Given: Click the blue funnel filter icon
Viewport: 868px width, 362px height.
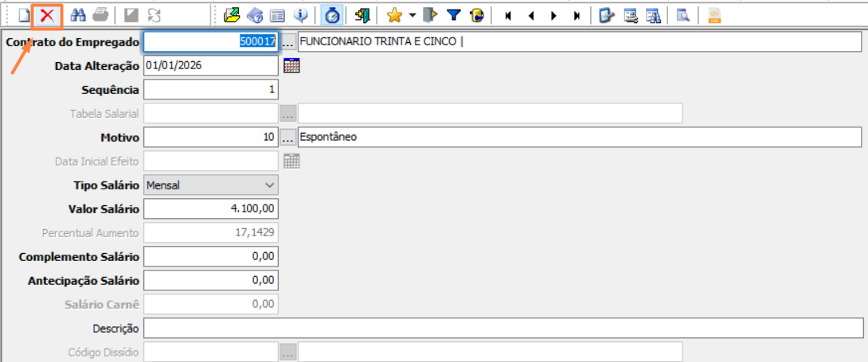Looking at the screenshot, I should [x=454, y=15].
